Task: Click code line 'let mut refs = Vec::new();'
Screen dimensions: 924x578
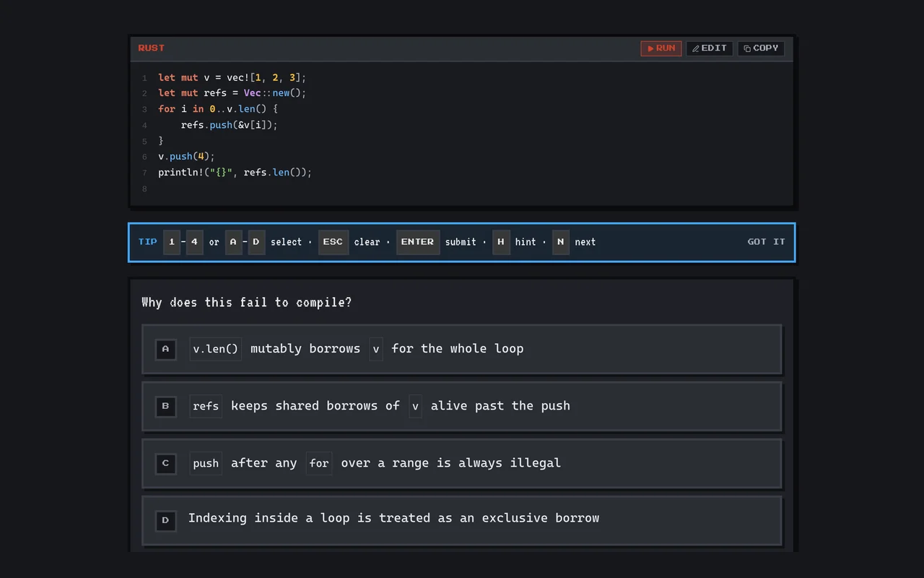Action: (x=232, y=93)
